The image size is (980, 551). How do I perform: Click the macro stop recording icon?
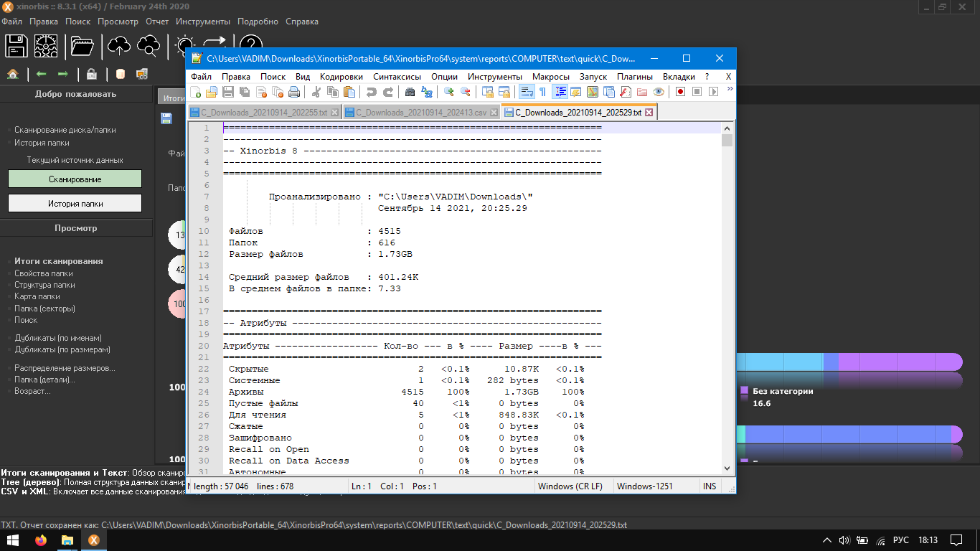[x=697, y=92]
